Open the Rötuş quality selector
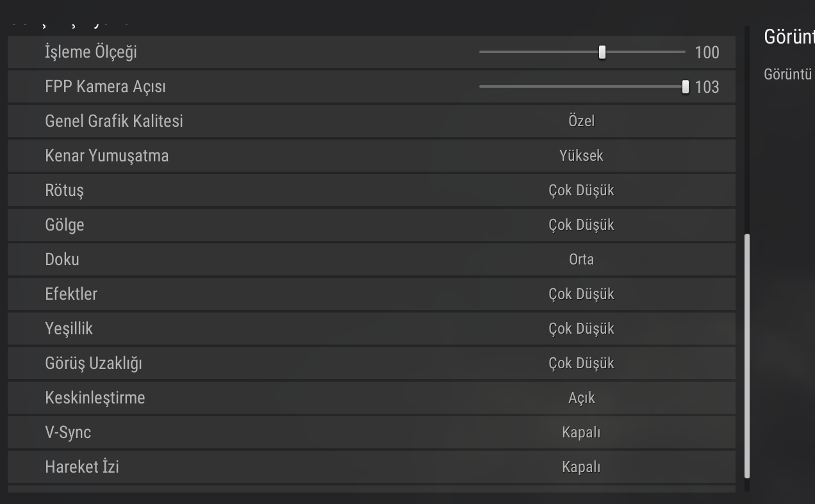 (x=581, y=190)
